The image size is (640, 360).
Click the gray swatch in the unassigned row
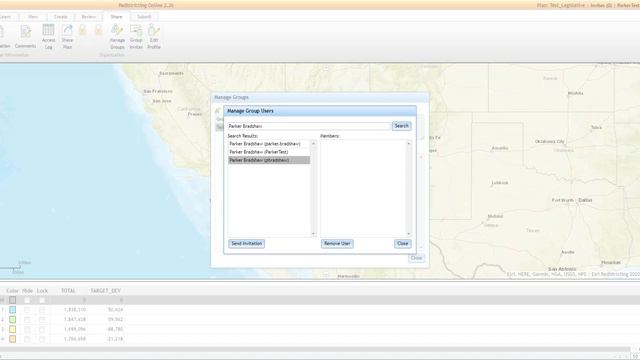(x=13, y=300)
